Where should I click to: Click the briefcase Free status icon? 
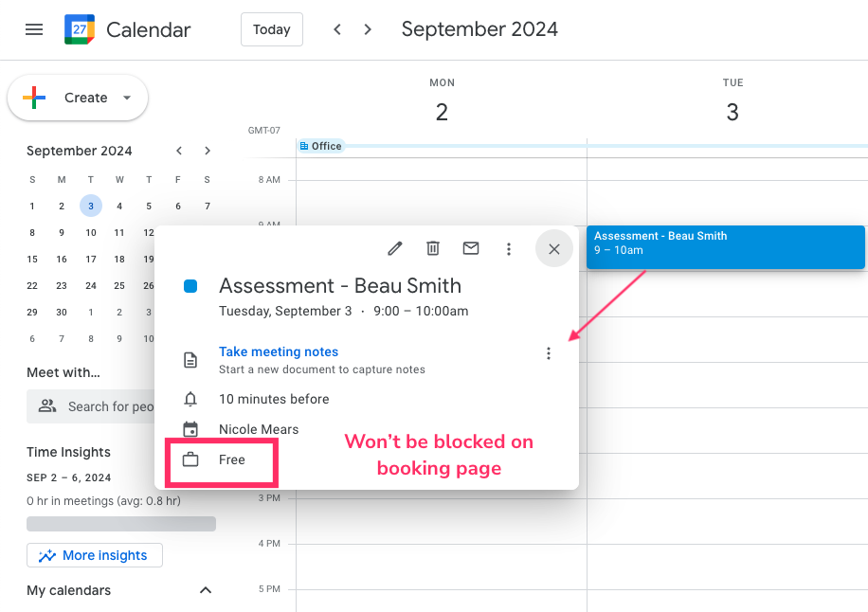pyautogui.click(x=190, y=459)
